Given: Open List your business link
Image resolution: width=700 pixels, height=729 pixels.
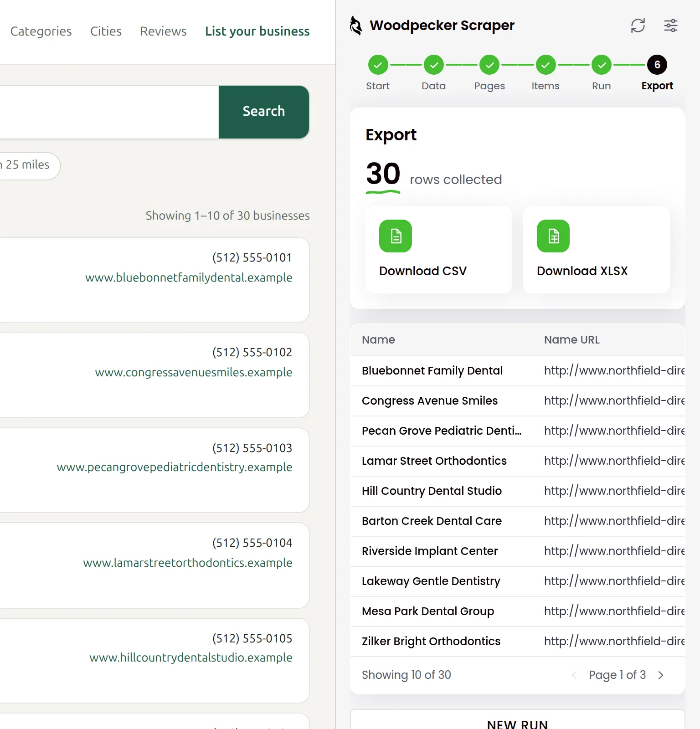Looking at the screenshot, I should click(x=257, y=31).
